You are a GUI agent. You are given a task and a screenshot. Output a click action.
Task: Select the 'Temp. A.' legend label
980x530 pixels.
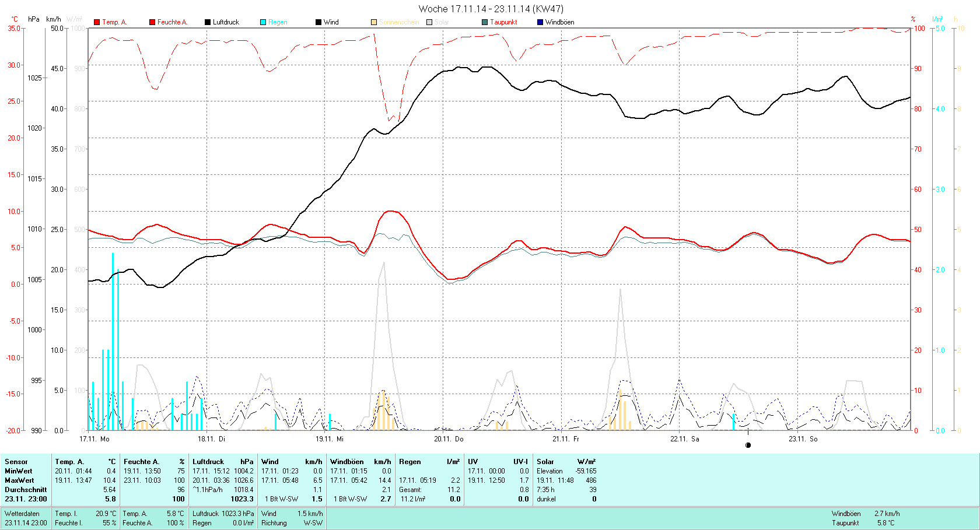(x=114, y=22)
